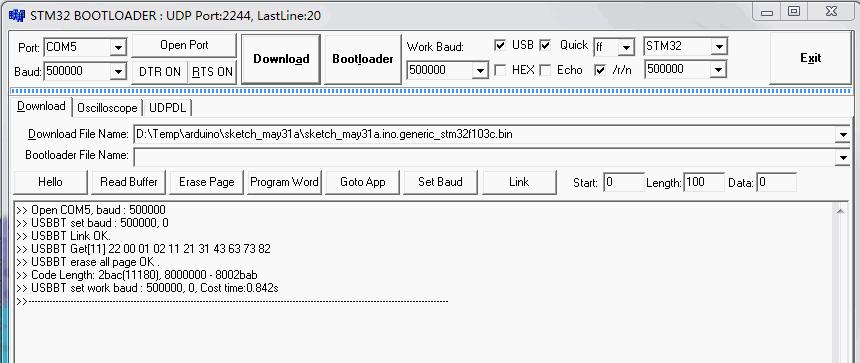
Task: Click the Open Port button
Action: click(x=184, y=45)
